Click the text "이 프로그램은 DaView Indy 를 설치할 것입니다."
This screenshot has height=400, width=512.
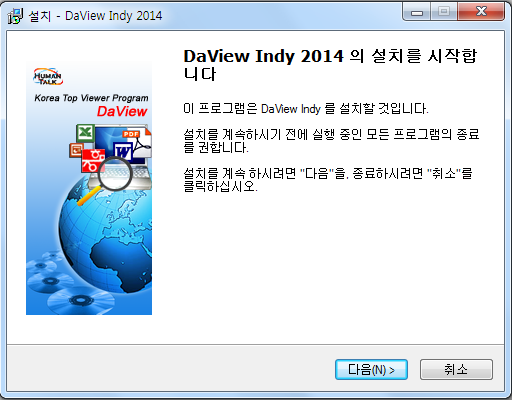tap(306, 109)
